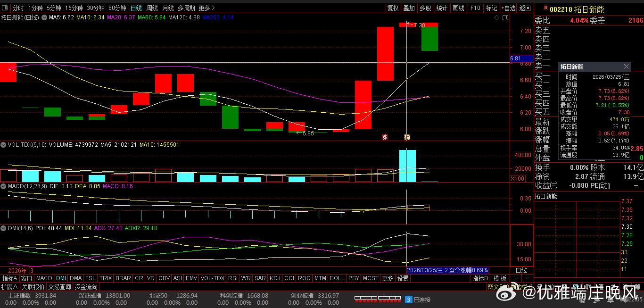Viewport: 644px width, 308px height.
Task: Click the 窗口 button in indicator bar
Action: coord(27,278)
